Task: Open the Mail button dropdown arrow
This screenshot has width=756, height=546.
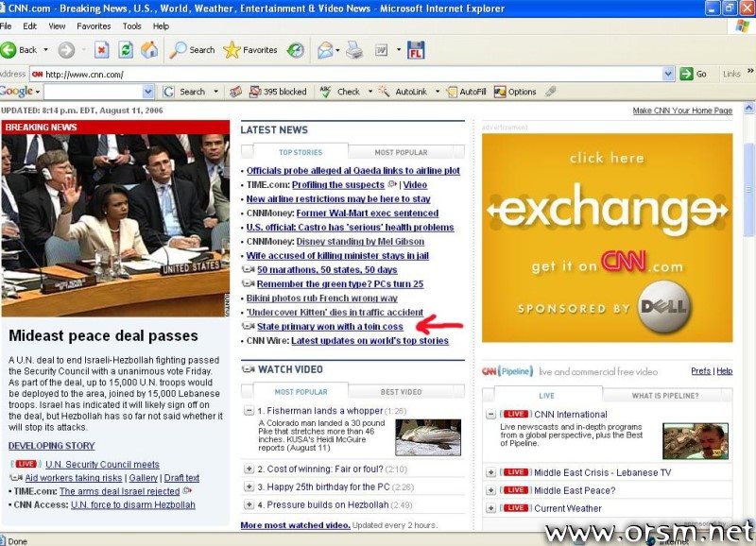Action: point(337,50)
